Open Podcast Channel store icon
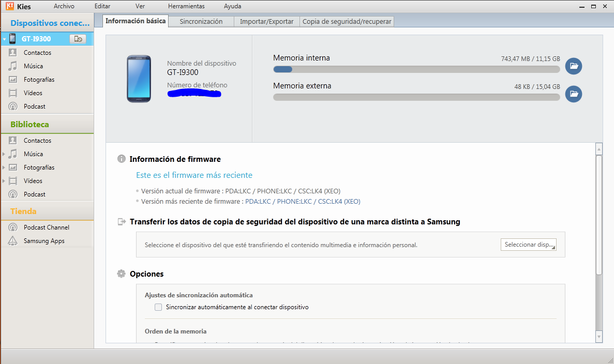 coord(13,228)
